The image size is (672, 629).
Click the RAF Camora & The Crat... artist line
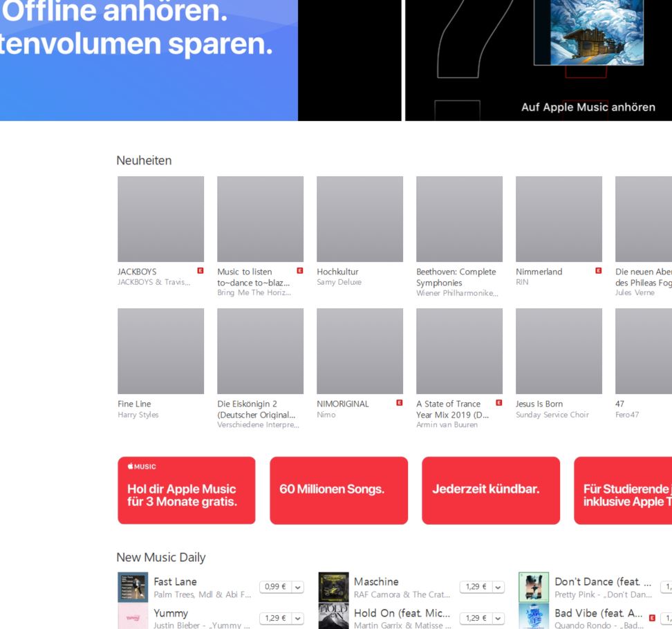click(402, 594)
